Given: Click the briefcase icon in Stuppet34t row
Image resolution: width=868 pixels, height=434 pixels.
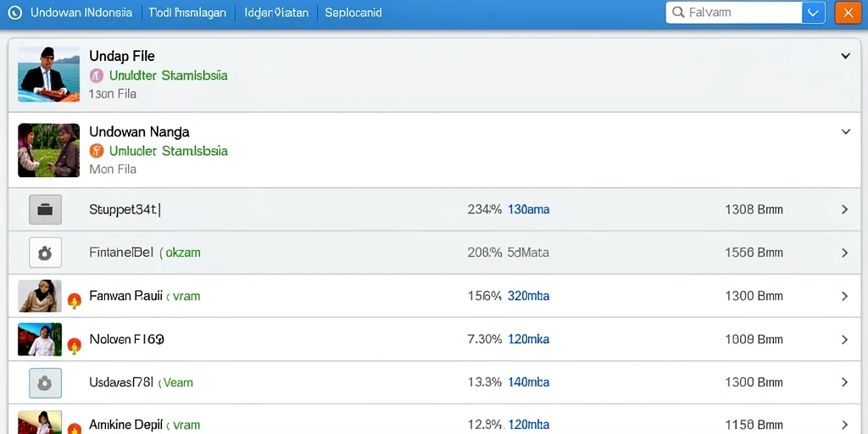Looking at the screenshot, I should click(x=46, y=210).
